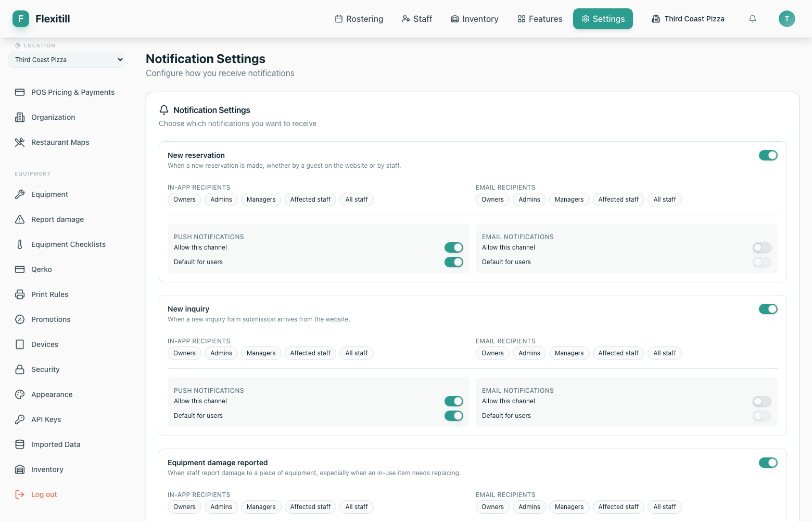The width and height of the screenshot is (812, 521).
Task: Click the Organization building icon in sidebar
Action: click(20, 117)
